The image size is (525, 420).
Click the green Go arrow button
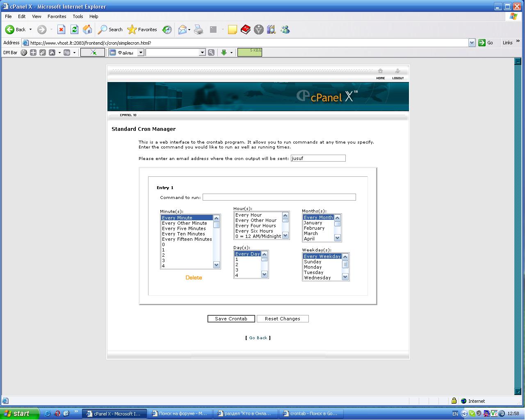482,43
